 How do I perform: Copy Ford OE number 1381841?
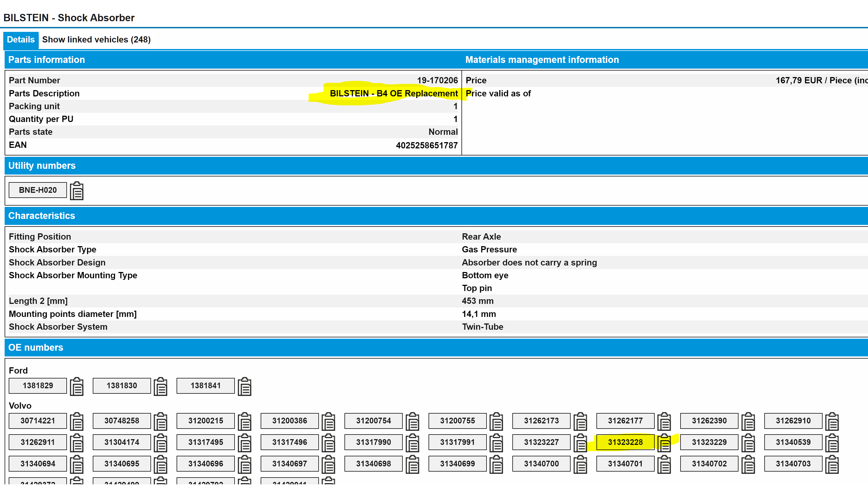point(245,387)
